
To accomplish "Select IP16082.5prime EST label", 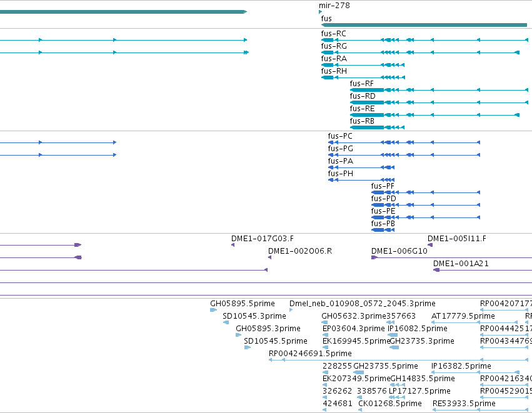I will [x=418, y=329].
